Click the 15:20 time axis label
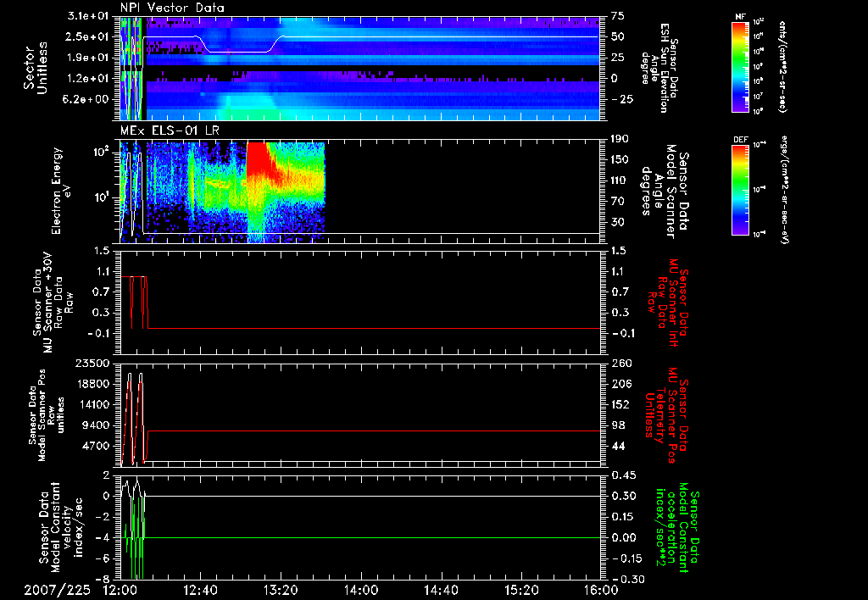 coord(521,590)
